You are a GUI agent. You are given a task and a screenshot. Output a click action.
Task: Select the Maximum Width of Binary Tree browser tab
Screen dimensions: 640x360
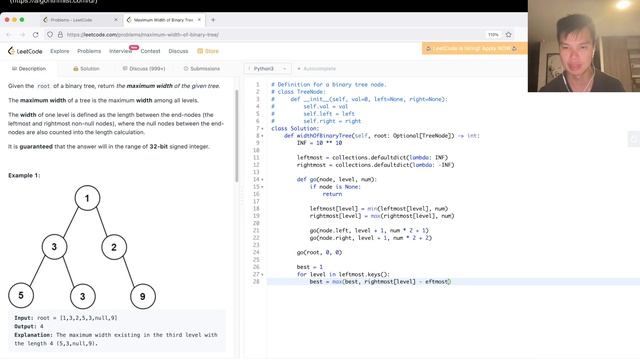point(164,20)
